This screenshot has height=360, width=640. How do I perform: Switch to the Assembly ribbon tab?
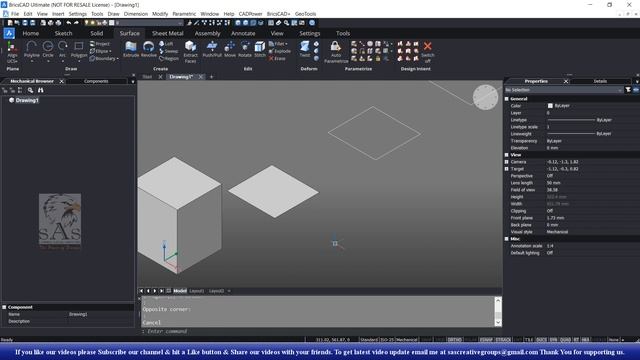coord(207,33)
